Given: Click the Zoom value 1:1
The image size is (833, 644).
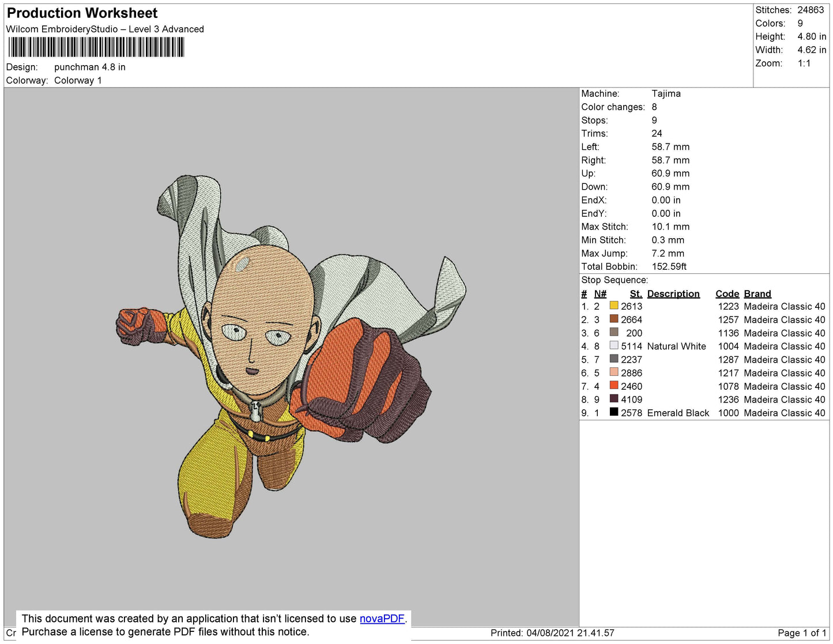Looking at the screenshot, I should pos(804,63).
